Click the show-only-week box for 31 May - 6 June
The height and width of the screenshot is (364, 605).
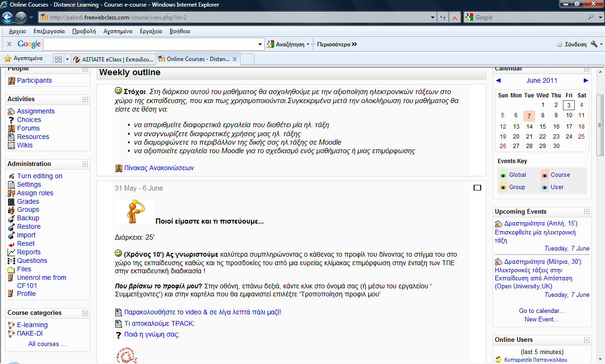click(x=477, y=188)
